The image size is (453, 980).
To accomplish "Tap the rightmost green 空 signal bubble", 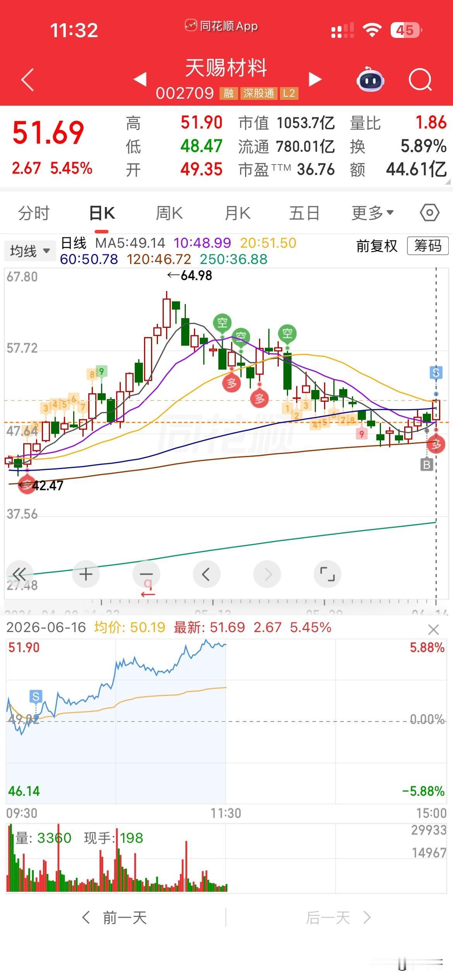I will tap(287, 333).
